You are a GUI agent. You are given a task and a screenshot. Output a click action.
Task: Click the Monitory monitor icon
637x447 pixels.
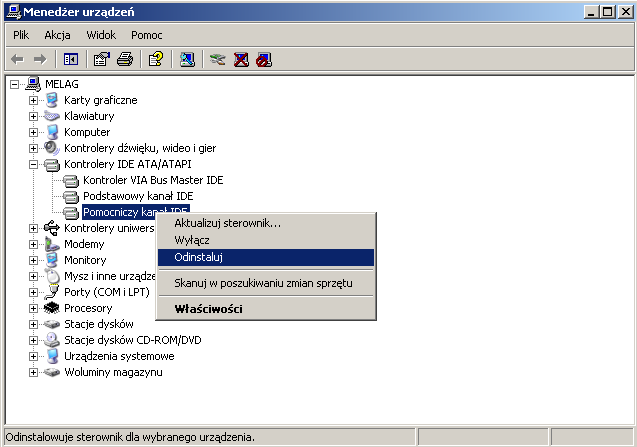click(52, 260)
